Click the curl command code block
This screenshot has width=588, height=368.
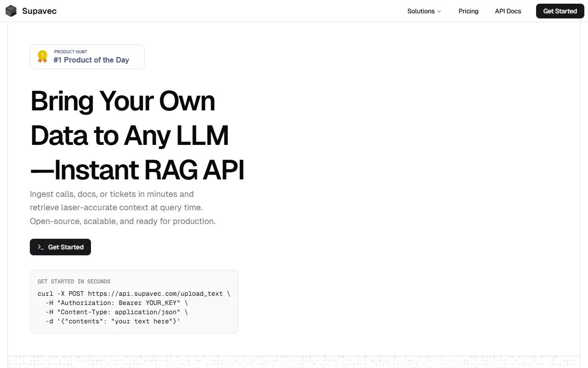click(134, 302)
